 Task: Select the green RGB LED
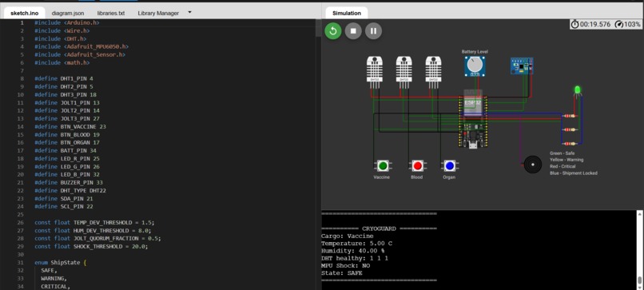(577, 89)
